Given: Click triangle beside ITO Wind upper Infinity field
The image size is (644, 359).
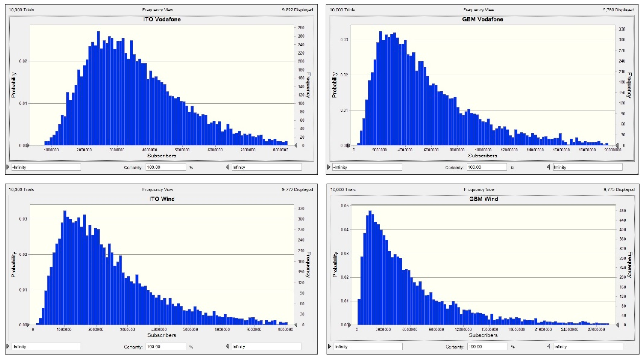Looking at the screenshot, I should [x=227, y=347].
